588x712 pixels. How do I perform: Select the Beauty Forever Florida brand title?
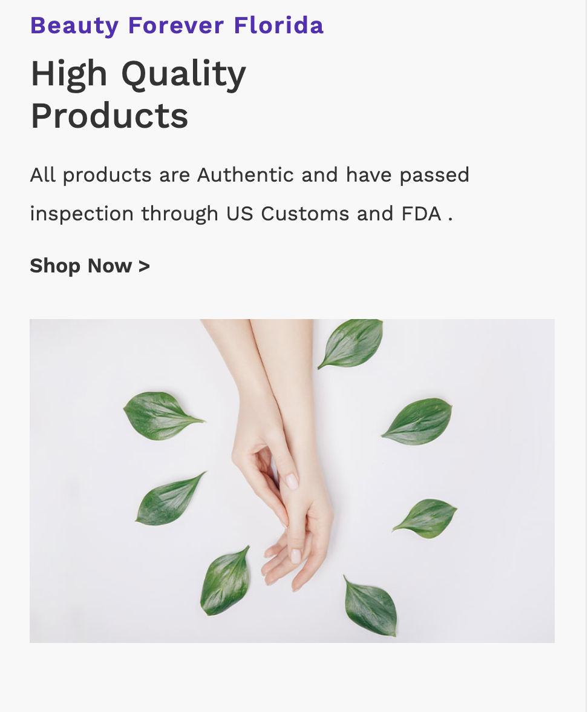(177, 25)
